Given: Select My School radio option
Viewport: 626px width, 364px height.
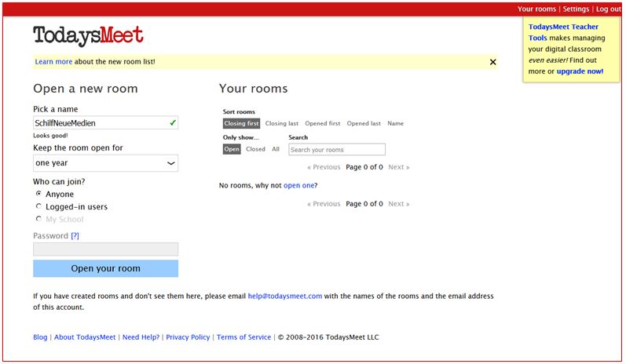Looking at the screenshot, I should pyautogui.click(x=38, y=219).
